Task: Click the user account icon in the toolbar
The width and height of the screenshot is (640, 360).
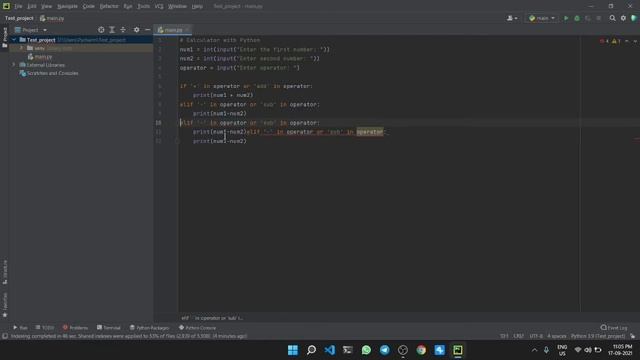Action: tap(512, 18)
